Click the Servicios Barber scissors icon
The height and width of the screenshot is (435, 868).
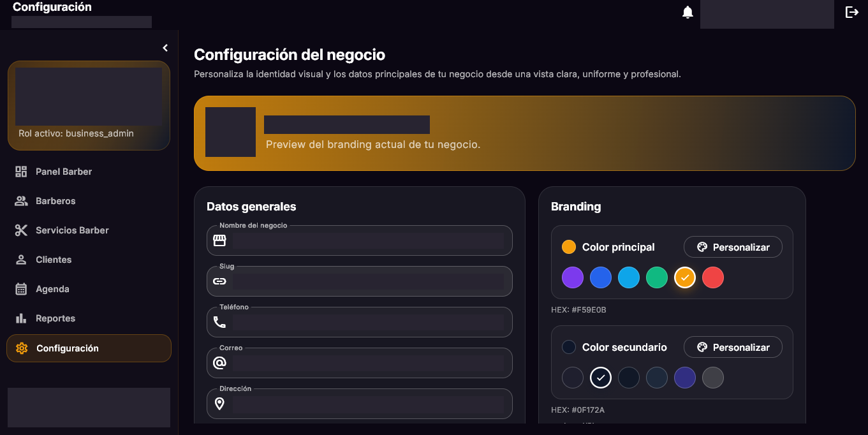point(21,230)
